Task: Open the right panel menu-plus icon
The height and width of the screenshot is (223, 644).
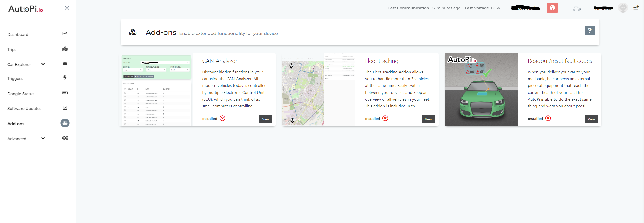Action: 636,8
